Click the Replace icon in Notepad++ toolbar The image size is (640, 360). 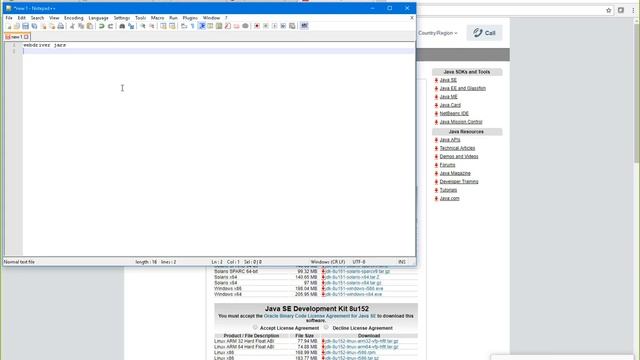tap(131, 26)
